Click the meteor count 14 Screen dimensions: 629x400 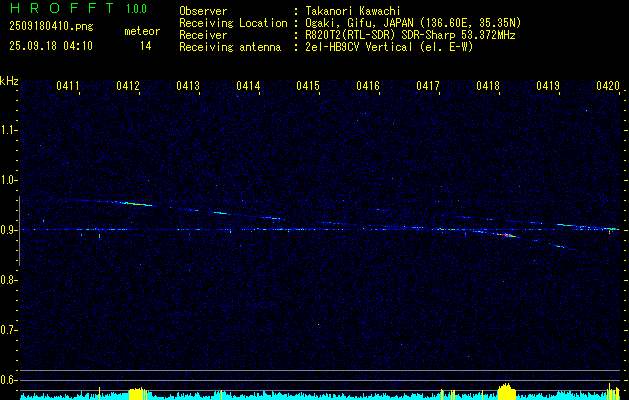click(x=146, y=46)
